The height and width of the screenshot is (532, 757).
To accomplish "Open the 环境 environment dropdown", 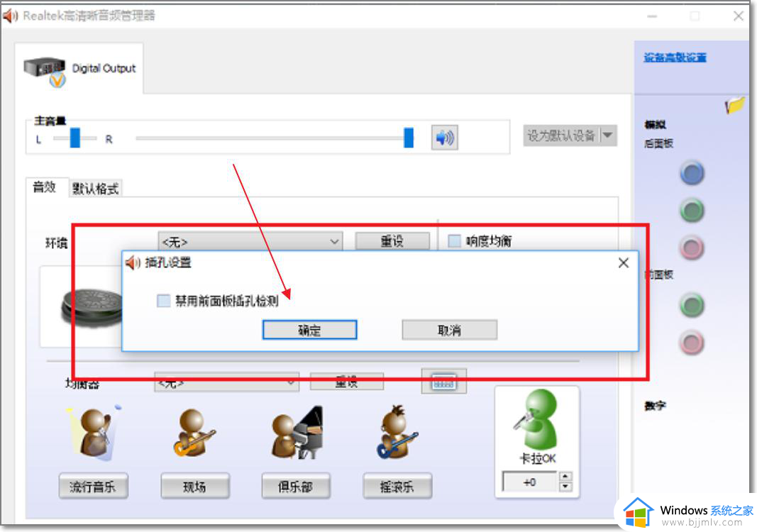I will (x=250, y=241).
